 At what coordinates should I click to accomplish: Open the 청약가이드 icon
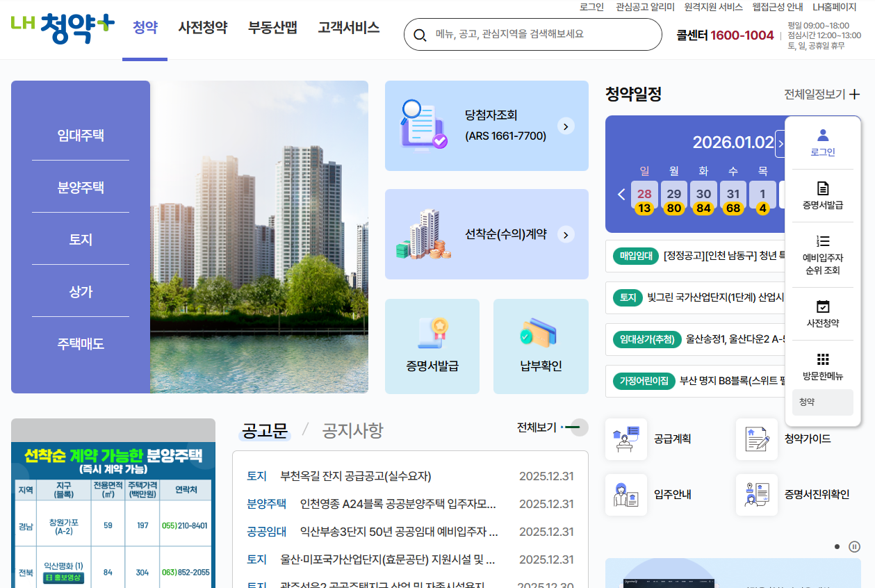pos(757,439)
